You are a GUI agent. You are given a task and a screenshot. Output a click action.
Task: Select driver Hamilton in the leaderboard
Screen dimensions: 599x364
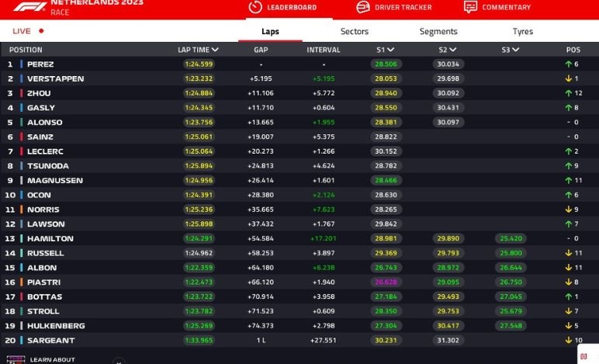[x=50, y=238]
